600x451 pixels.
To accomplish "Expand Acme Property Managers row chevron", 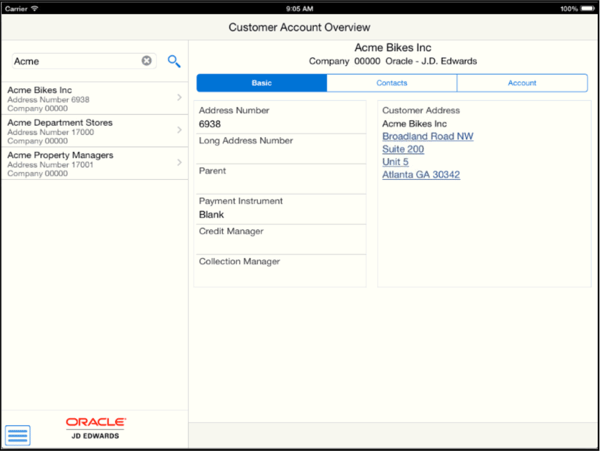I will (179, 163).
